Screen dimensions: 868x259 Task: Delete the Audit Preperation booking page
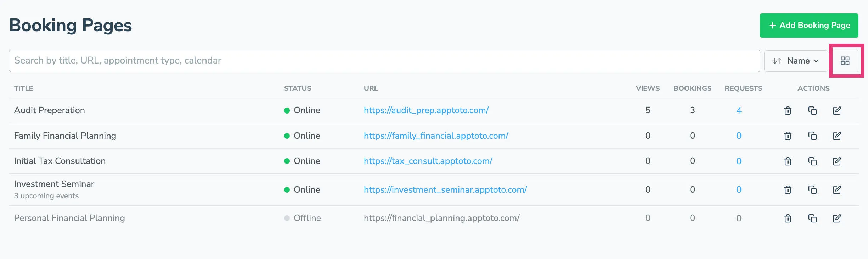coord(788,110)
